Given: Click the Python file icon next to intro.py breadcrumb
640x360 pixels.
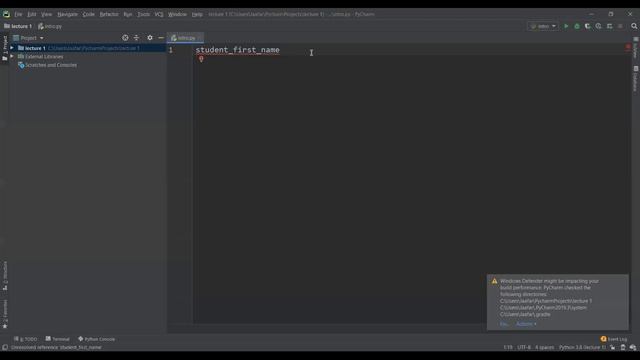Looking at the screenshot, I should coord(41,26).
